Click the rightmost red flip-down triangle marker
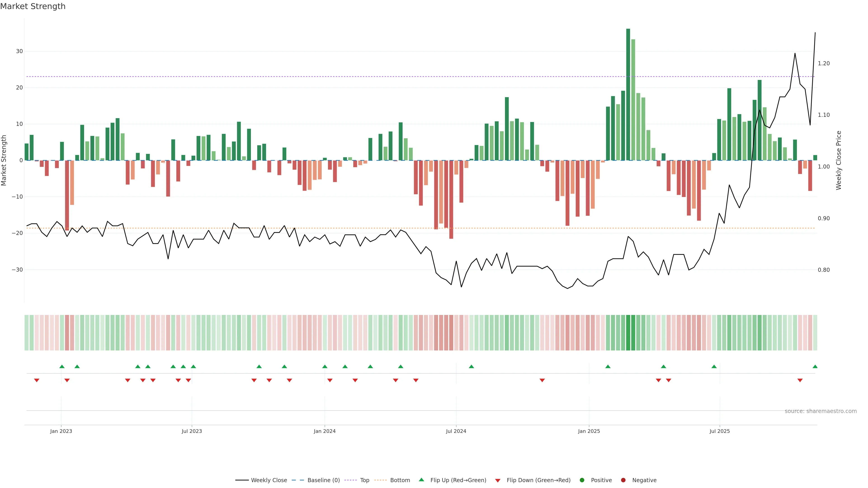The image size is (868, 488). coord(800,380)
